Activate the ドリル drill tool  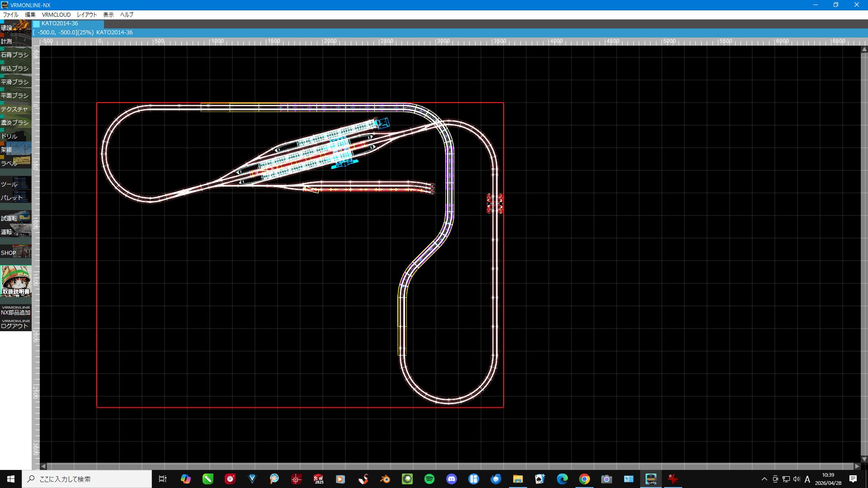tap(16, 135)
